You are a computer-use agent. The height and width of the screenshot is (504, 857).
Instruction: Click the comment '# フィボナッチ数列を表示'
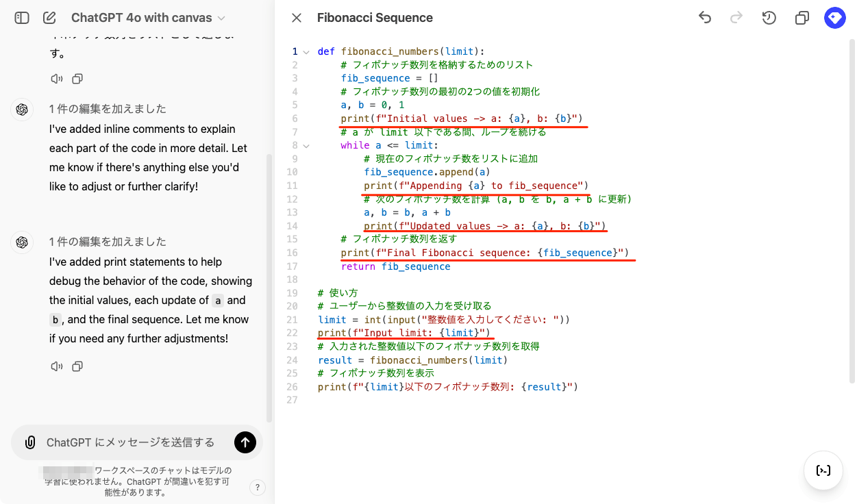tap(375, 373)
